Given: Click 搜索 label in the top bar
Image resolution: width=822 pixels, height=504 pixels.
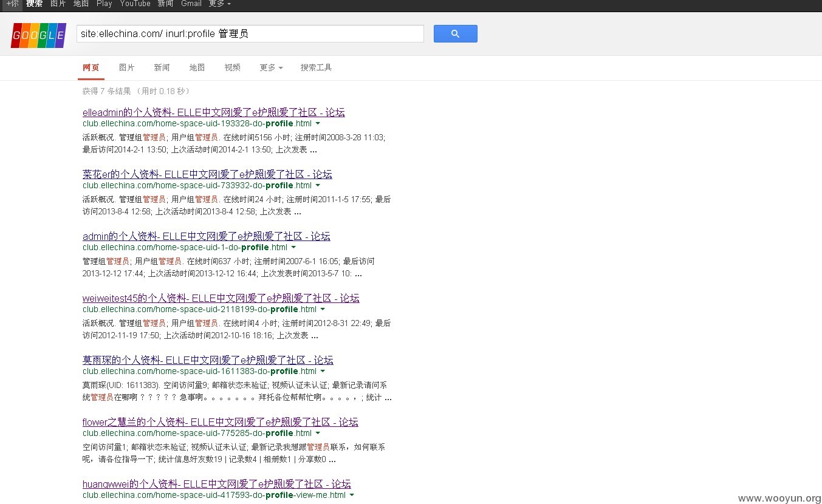Looking at the screenshot, I should (35, 4).
